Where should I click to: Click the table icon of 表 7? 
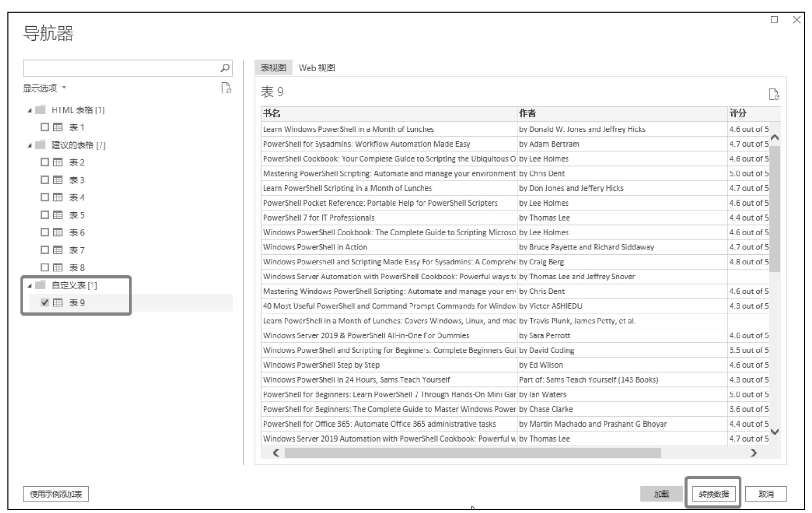(x=57, y=250)
